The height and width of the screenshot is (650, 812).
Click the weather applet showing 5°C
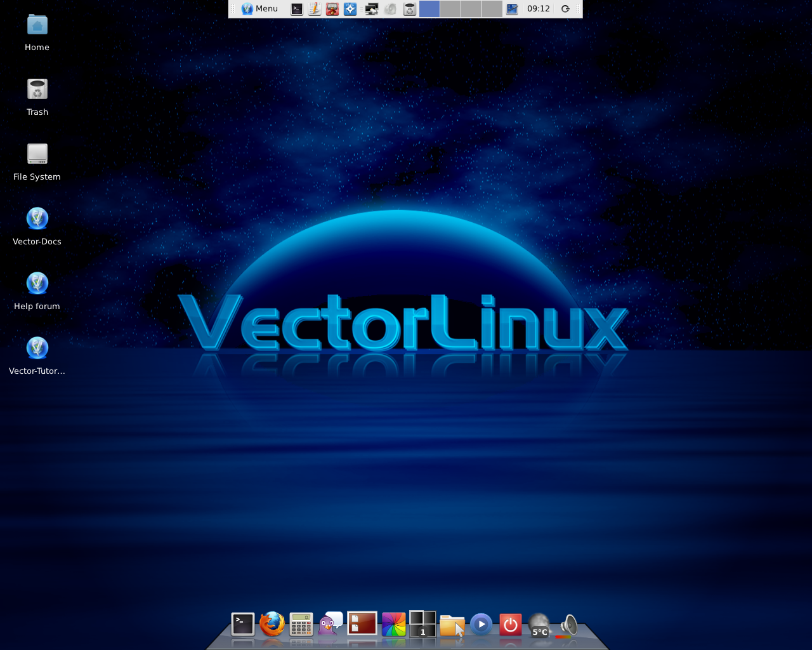point(539,627)
